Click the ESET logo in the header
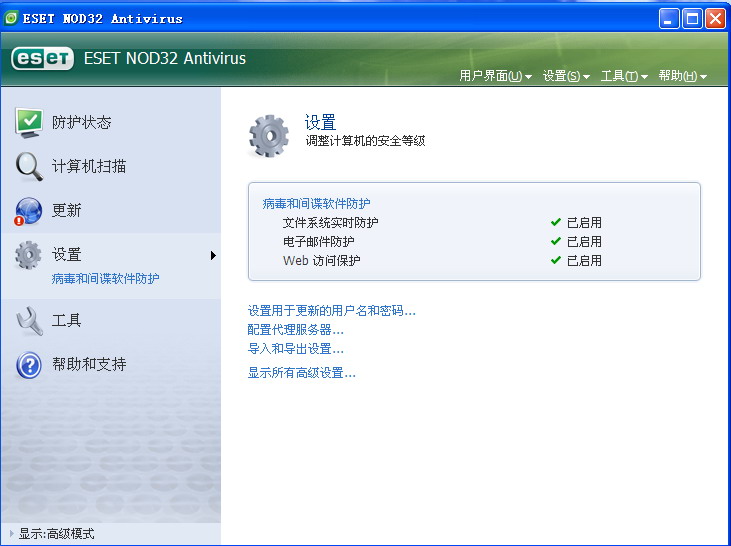The width and height of the screenshot is (731, 546). tap(42, 59)
